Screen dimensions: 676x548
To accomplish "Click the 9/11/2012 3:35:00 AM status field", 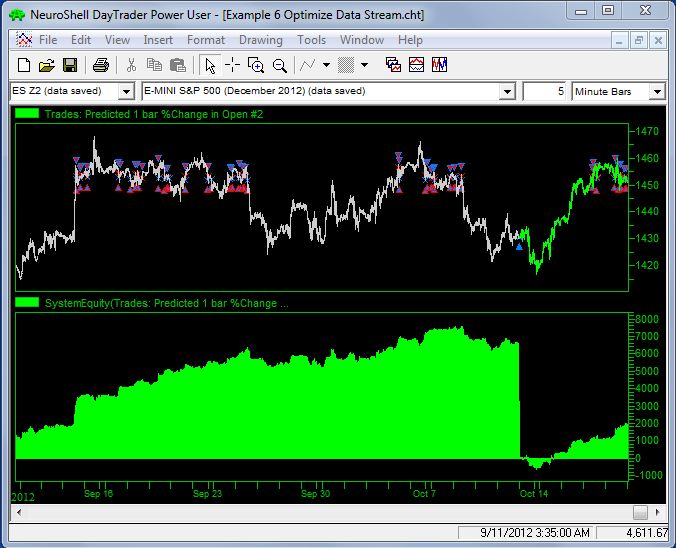I will coord(526,533).
